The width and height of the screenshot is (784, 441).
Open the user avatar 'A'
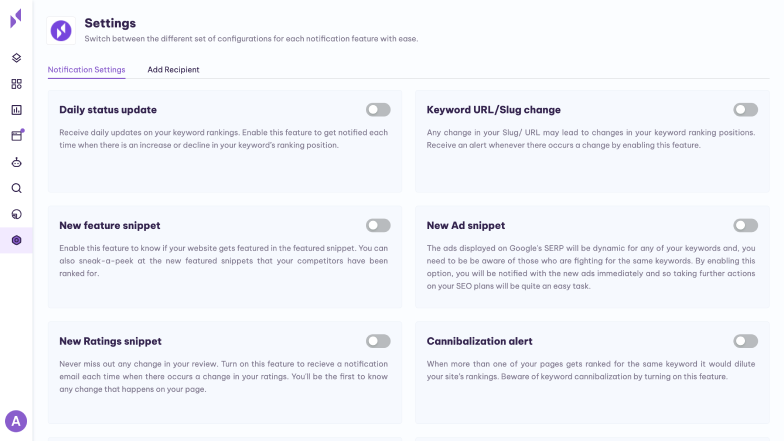[x=16, y=422]
